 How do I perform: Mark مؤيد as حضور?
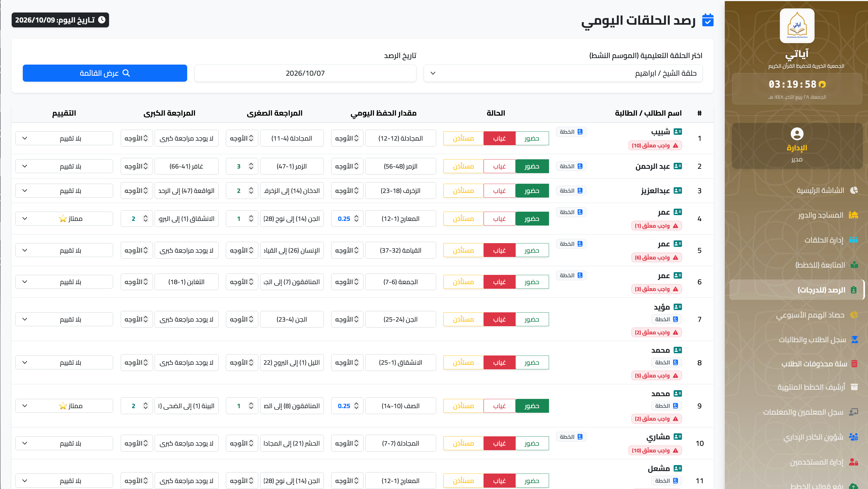[532, 319]
